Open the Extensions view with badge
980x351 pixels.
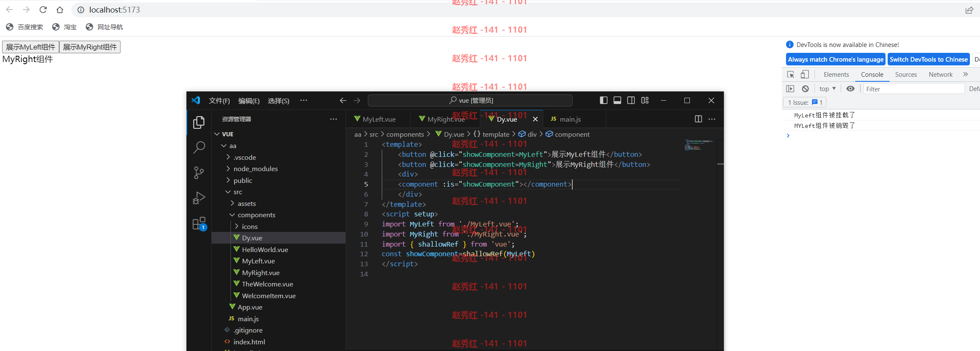199,223
